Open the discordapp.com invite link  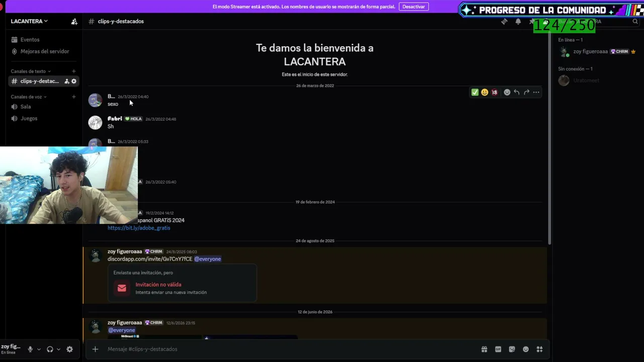tap(150, 259)
